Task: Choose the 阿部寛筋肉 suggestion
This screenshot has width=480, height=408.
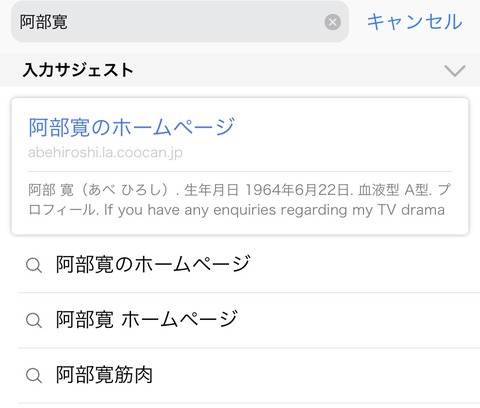Action: 249,375
